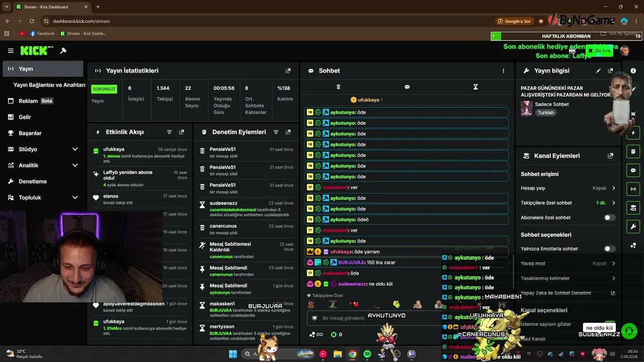
Task: Click the chat bubble icon in right sidebar
Action: 633,170
